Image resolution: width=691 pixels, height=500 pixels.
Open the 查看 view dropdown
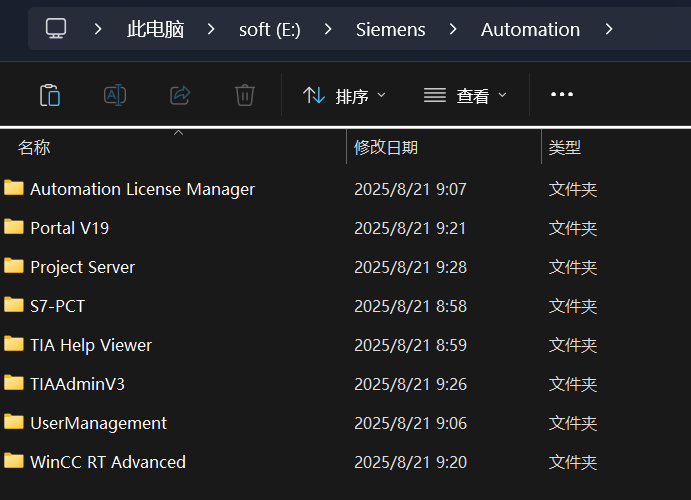(465, 96)
